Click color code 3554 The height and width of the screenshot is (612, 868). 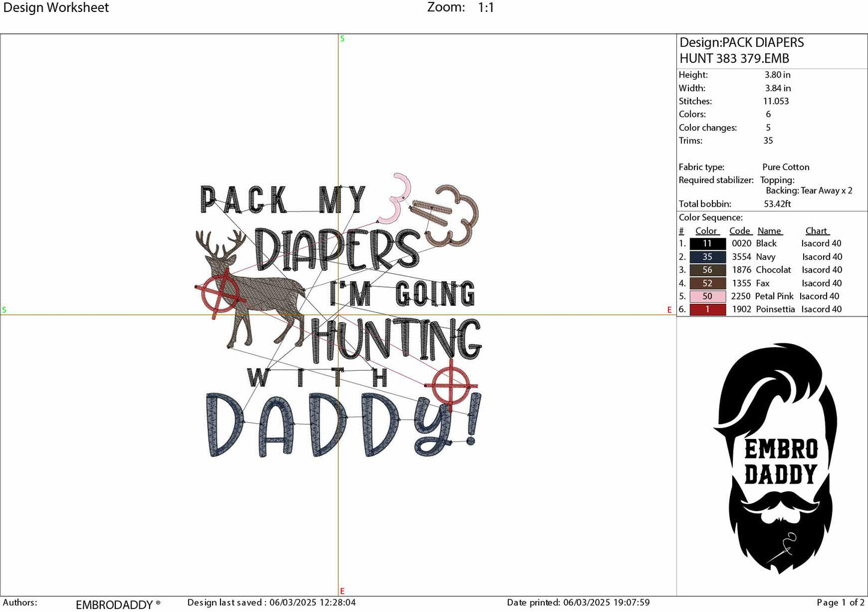point(741,257)
